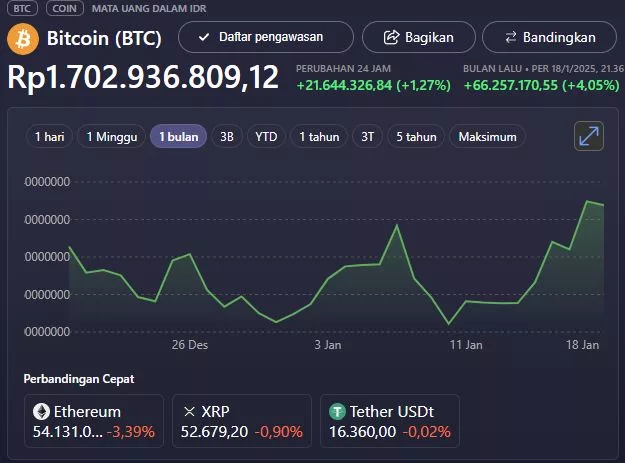This screenshot has width=625, height=463.
Task: Click the Bitcoin (BTC) title text
Action: pos(104,39)
